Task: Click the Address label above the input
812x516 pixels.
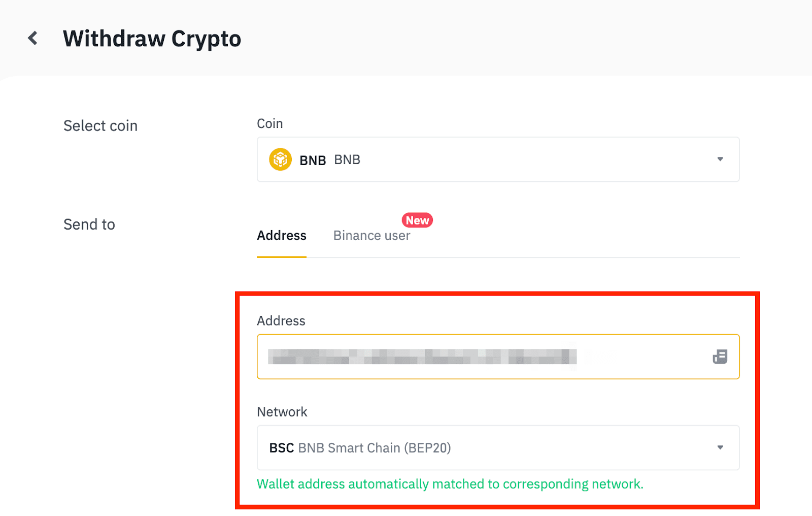Action: click(x=281, y=321)
